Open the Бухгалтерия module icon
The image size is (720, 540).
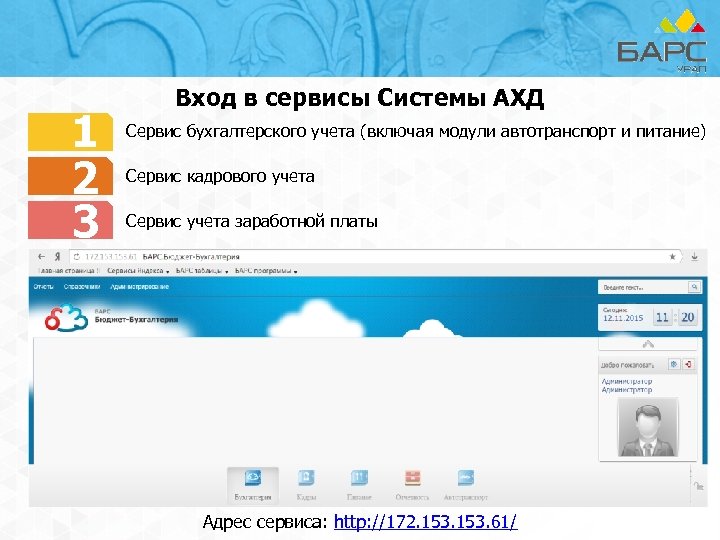(253, 485)
